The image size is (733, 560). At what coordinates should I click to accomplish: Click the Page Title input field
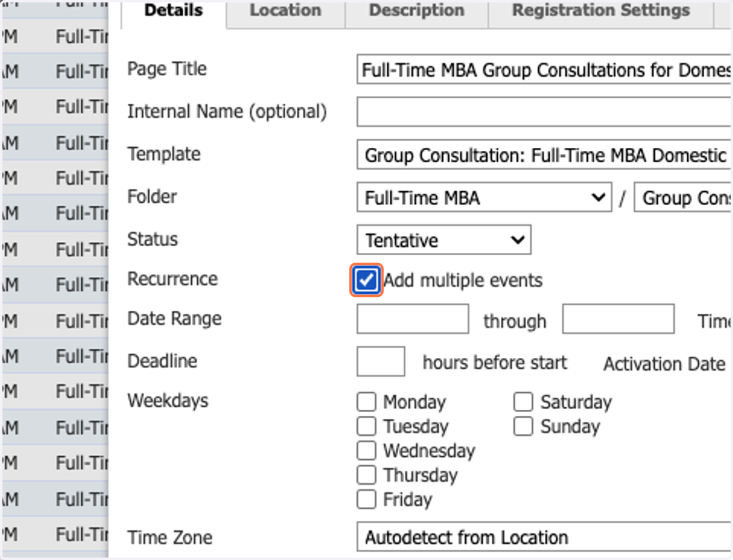tap(545, 70)
